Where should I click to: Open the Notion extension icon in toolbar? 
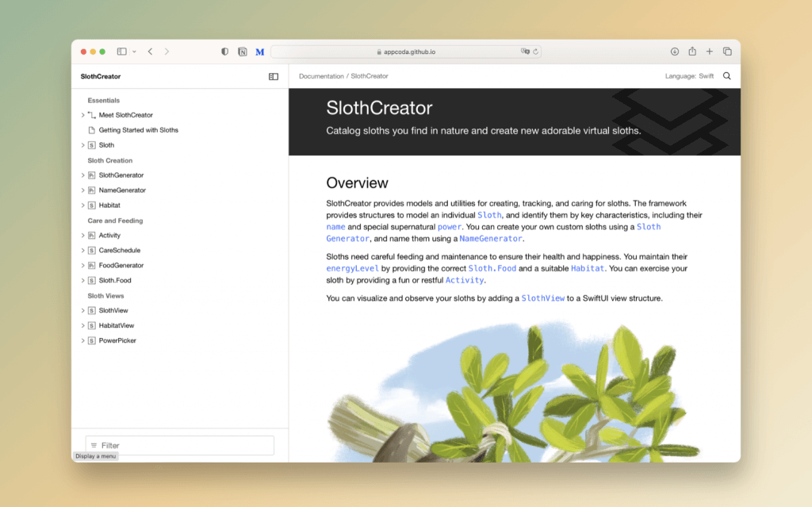click(x=242, y=52)
